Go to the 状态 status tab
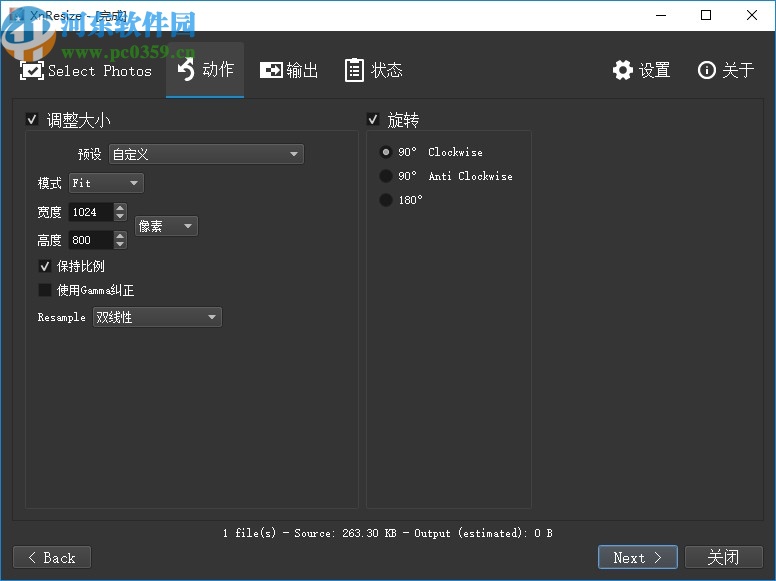 [x=374, y=70]
